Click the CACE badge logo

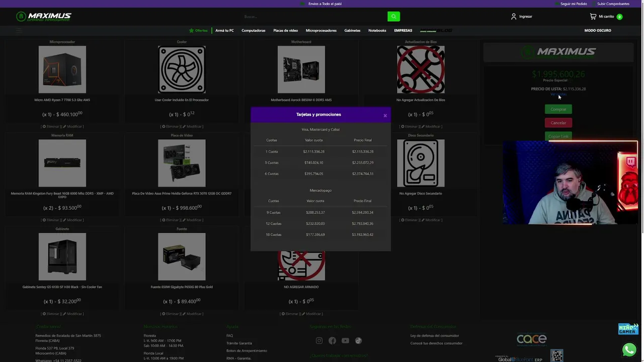(531, 339)
